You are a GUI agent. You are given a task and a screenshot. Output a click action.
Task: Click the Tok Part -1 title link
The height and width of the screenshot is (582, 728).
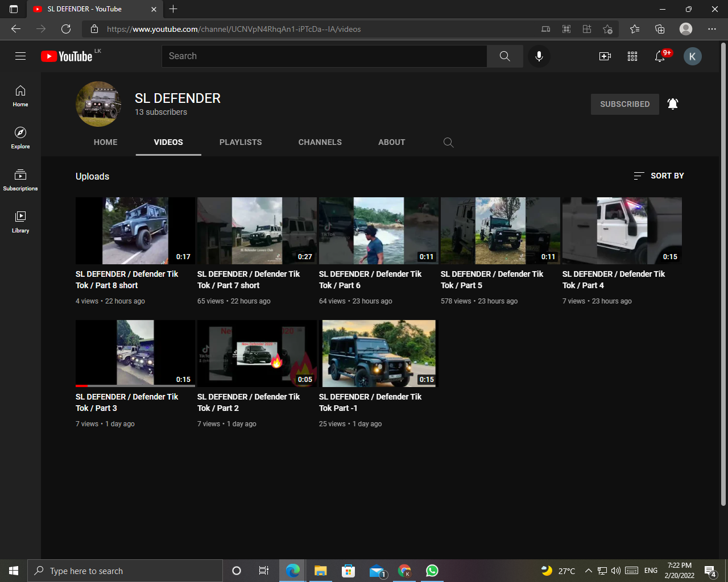pos(370,402)
